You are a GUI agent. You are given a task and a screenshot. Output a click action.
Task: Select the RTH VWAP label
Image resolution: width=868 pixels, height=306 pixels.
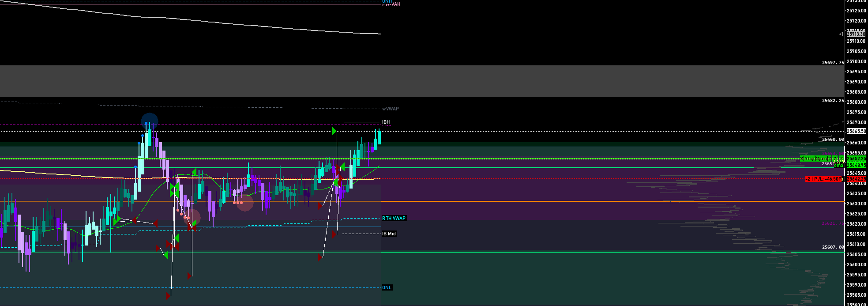coord(394,218)
